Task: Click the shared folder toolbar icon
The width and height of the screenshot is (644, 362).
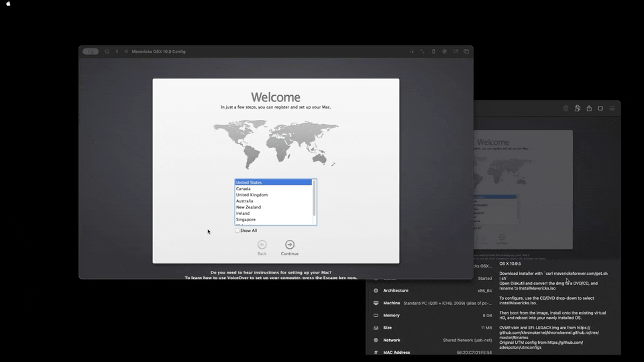Action: 455,52
